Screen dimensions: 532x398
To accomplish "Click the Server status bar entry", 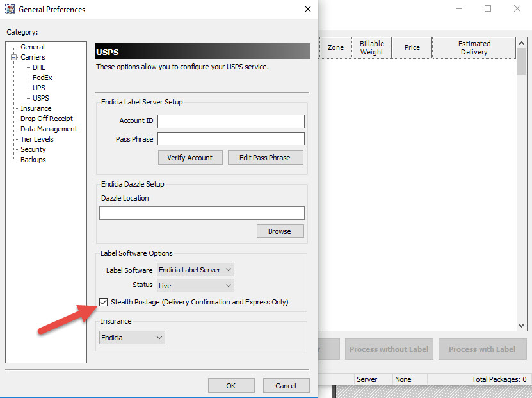I will 367,379.
